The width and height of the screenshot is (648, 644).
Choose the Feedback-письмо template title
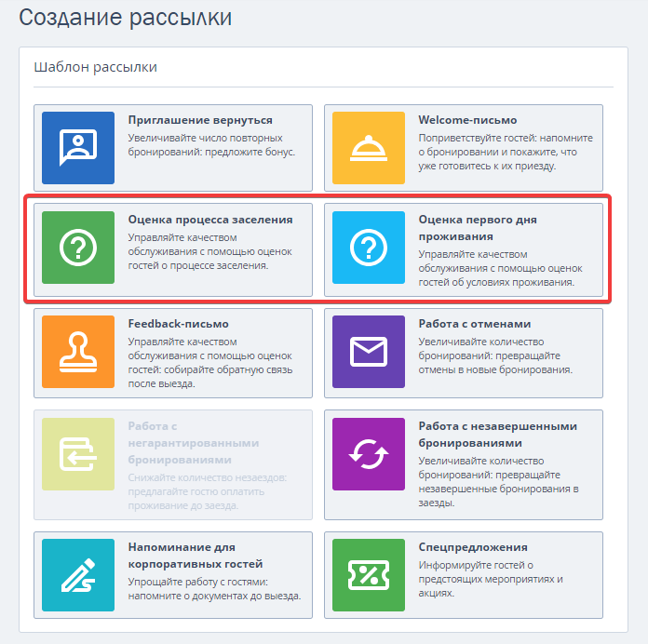tap(178, 324)
